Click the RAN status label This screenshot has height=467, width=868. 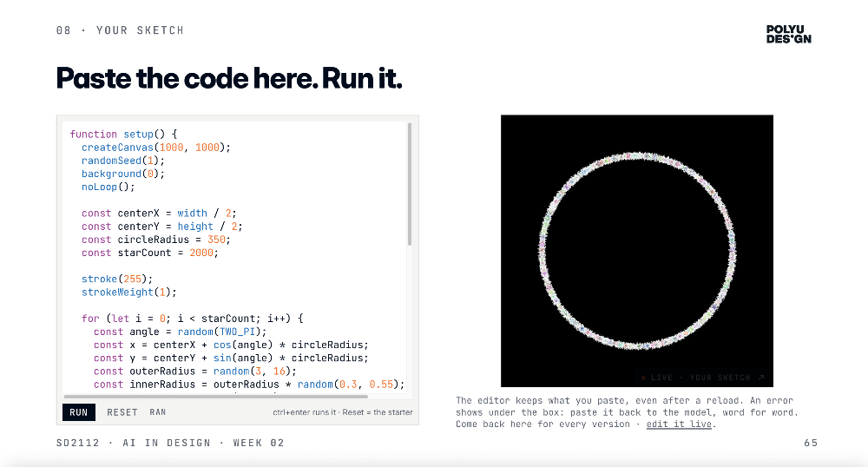[158, 412]
